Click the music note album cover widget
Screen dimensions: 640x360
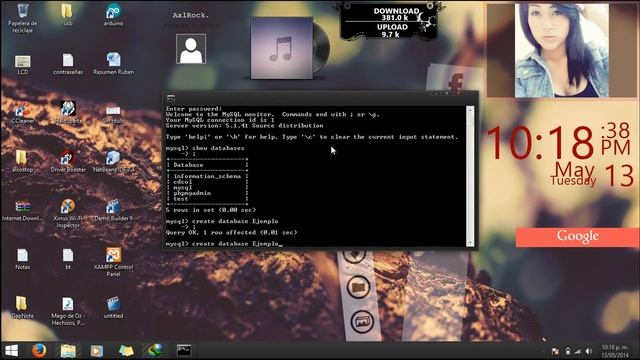point(282,48)
